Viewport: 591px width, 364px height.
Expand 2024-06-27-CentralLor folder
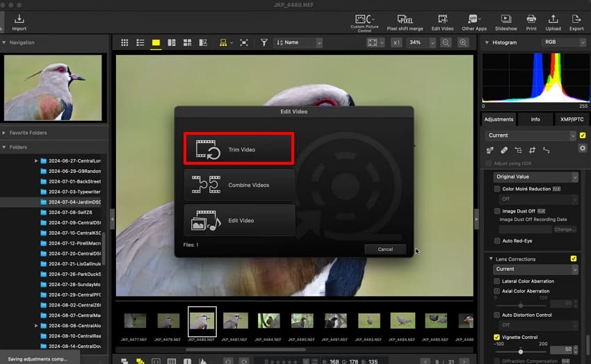[x=36, y=160]
